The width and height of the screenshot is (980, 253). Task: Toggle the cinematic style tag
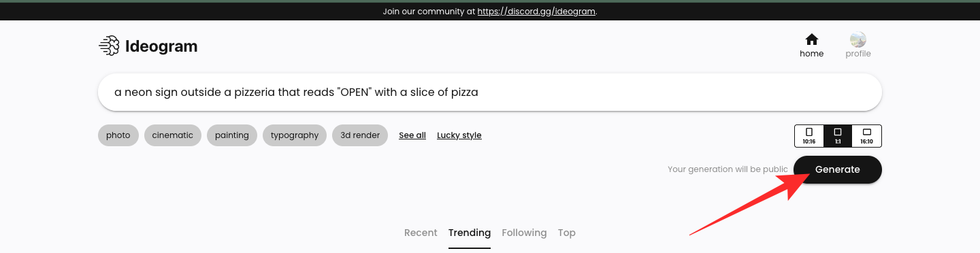point(173,135)
